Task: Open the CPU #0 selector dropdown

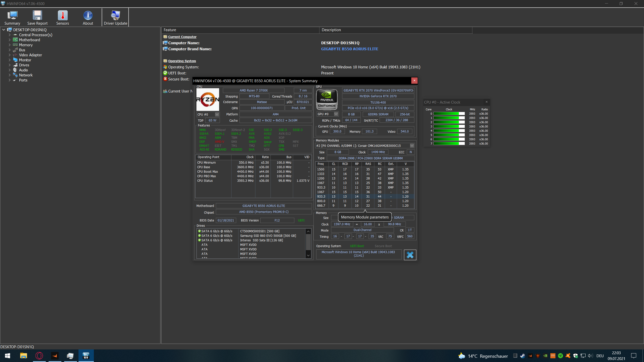Action: 217,114
